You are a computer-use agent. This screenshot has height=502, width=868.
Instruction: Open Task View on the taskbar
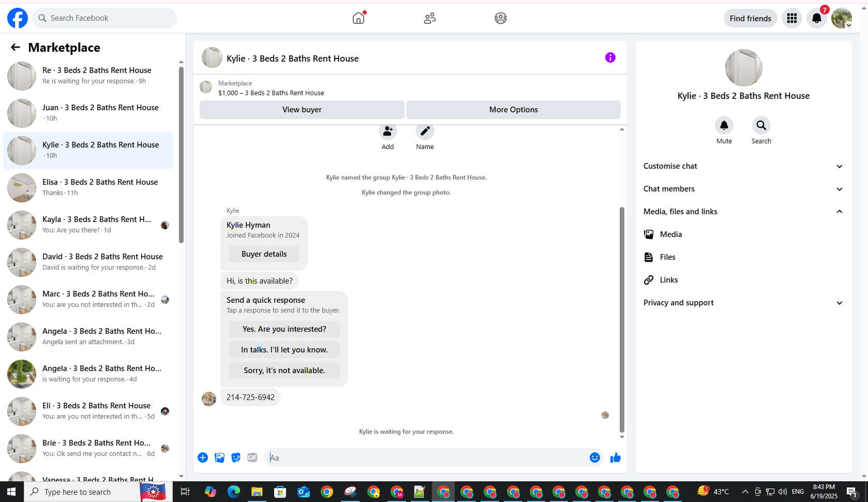(185, 492)
